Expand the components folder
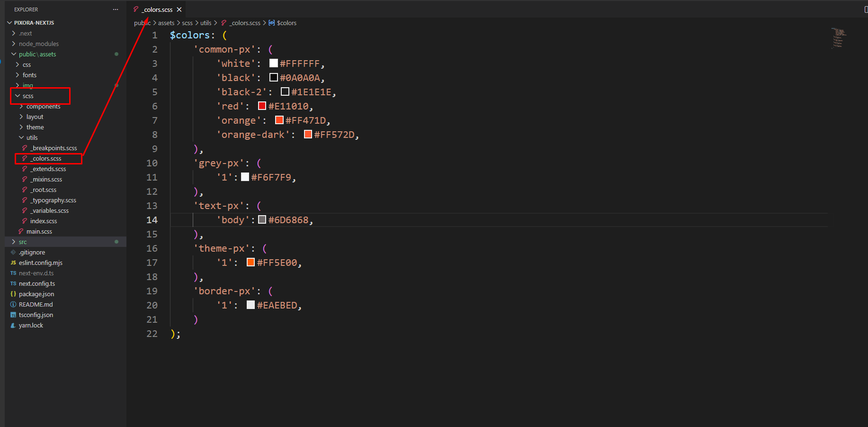The image size is (868, 427). pos(21,106)
